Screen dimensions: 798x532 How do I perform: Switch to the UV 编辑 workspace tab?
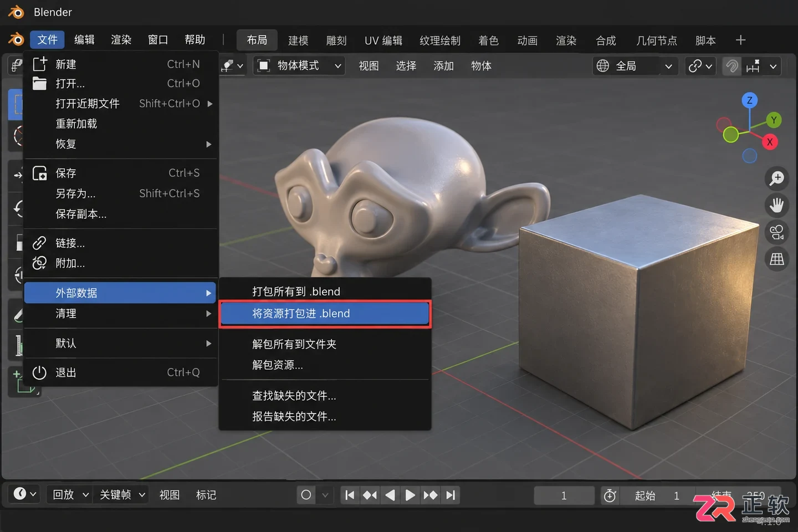[x=383, y=41]
